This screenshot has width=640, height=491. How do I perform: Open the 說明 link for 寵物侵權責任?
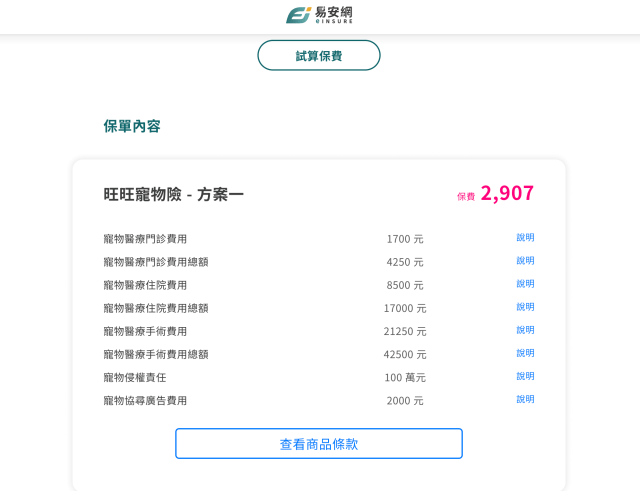click(525, 376)
